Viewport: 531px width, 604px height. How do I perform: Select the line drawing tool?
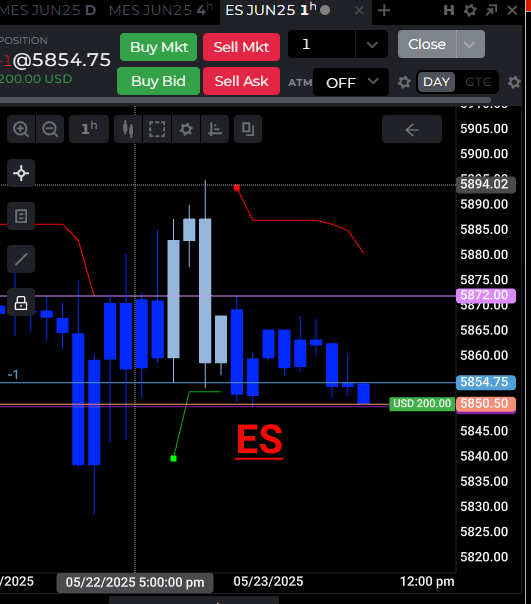[x=21, y=259]
